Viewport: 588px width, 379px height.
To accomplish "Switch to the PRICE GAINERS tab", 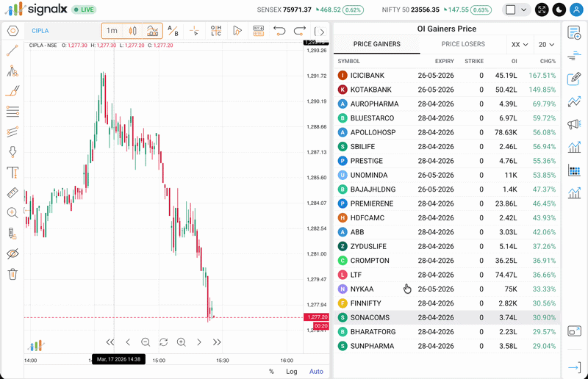I will click(x=377, y=44).
